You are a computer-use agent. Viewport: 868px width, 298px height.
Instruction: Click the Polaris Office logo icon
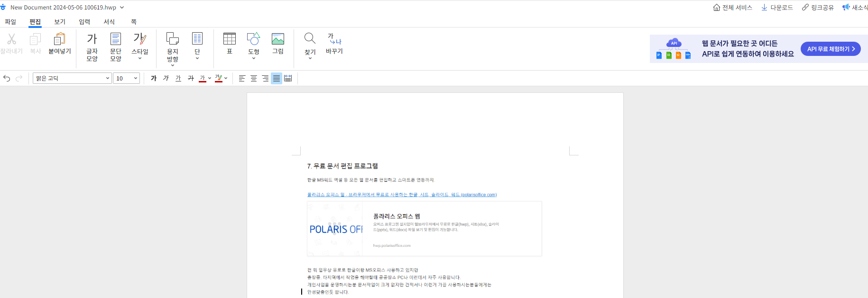click(3, 7)
